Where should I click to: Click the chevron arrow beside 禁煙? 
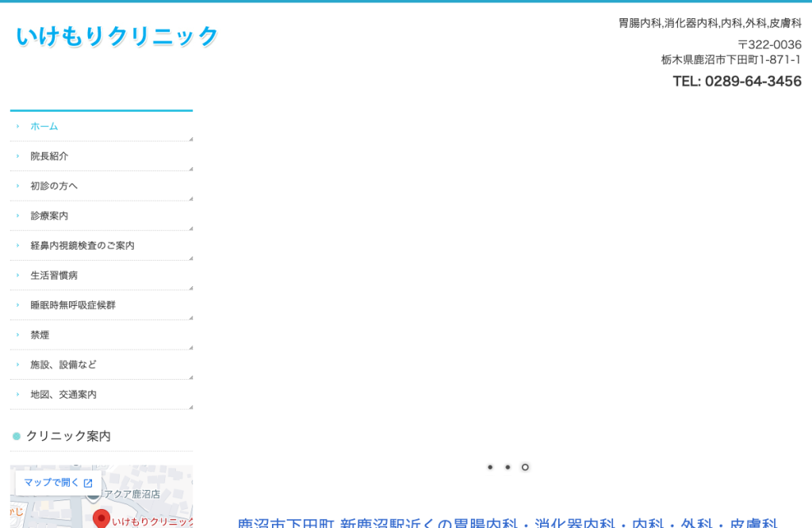(x=17, y=335)
